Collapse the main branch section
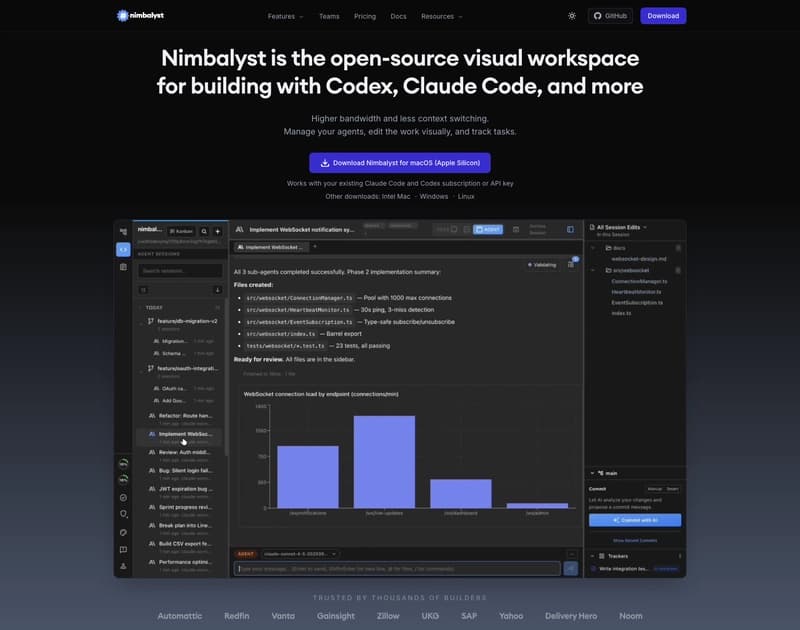This screenshot has width=800, height=630. (592, 473)
